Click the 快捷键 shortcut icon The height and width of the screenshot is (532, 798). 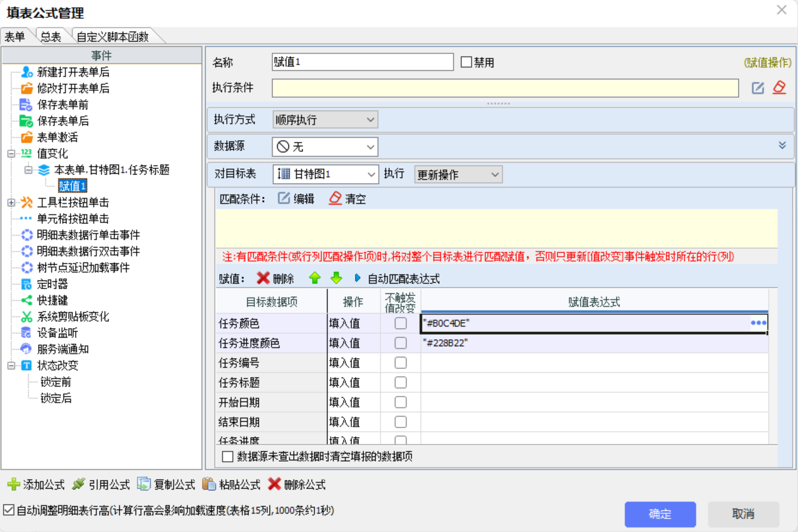27,300
